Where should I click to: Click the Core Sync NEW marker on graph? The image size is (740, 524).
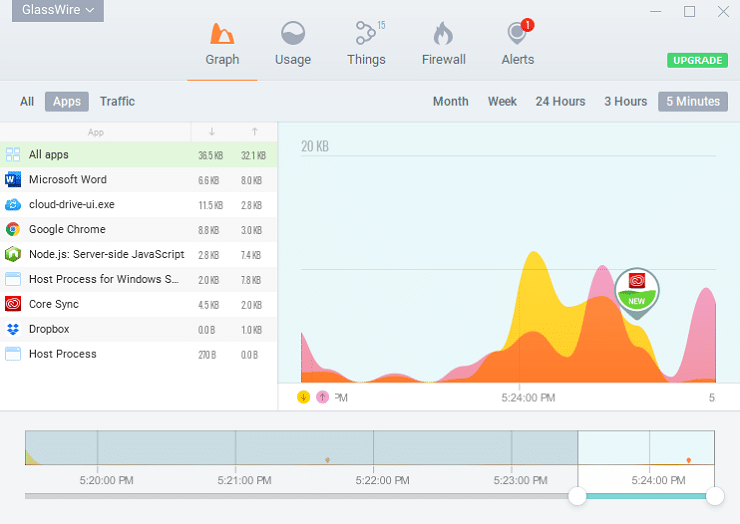[637, 292]
